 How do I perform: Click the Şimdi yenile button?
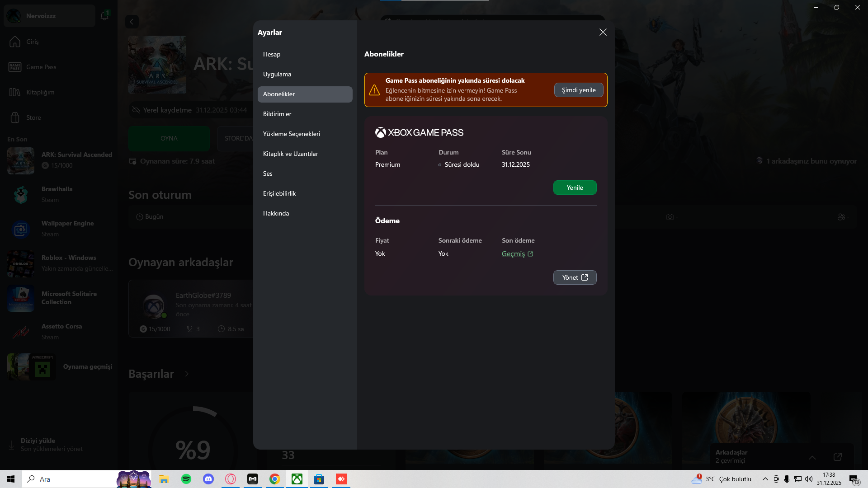coord(579,90)
